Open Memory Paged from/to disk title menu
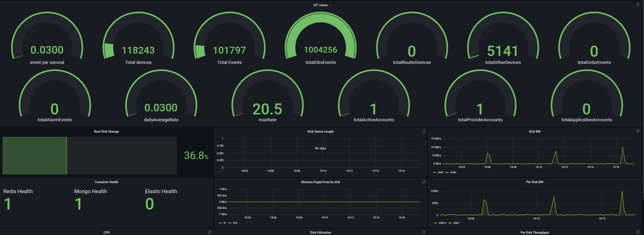 click(x=321, y=182)
